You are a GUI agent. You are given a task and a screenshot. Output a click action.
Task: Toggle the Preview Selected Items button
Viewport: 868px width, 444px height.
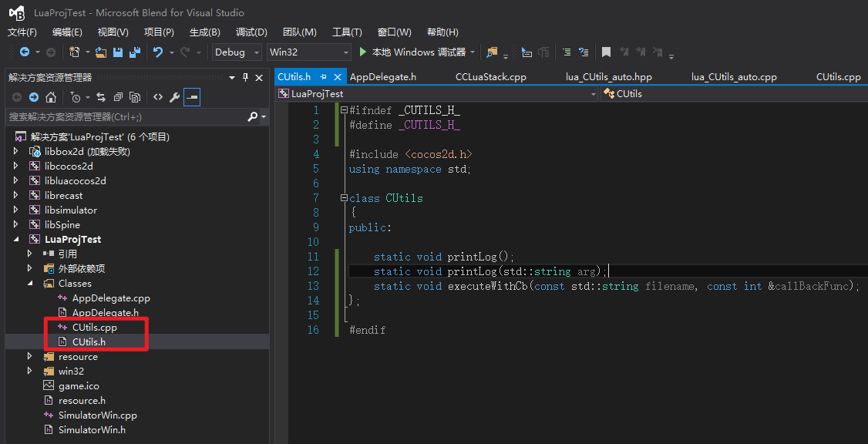point(192,97)
